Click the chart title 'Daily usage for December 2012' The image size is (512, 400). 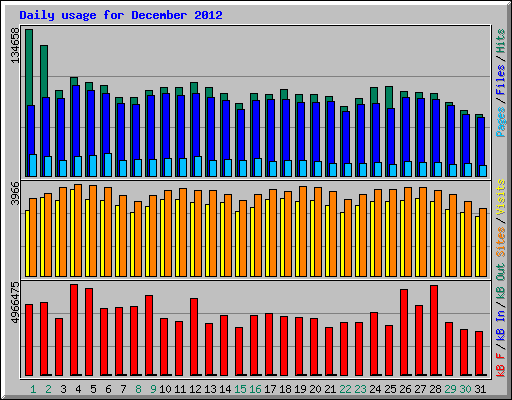[121, 15]
